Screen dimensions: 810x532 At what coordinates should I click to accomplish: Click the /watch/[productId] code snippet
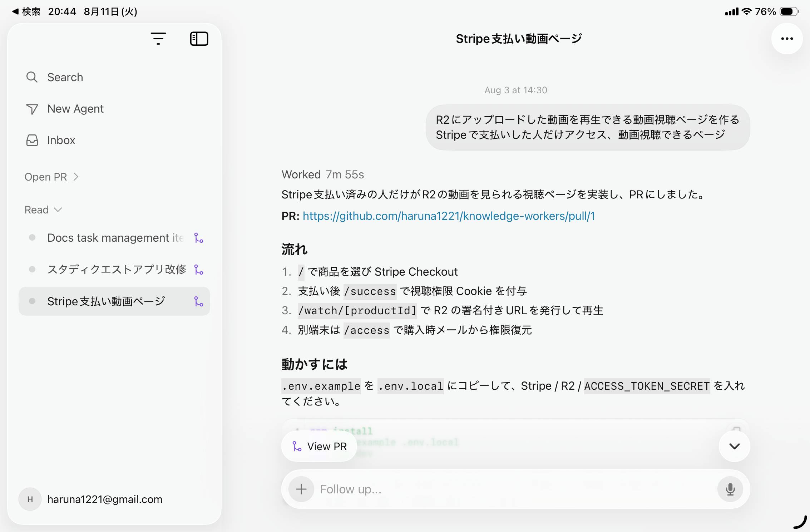(357, 311)
